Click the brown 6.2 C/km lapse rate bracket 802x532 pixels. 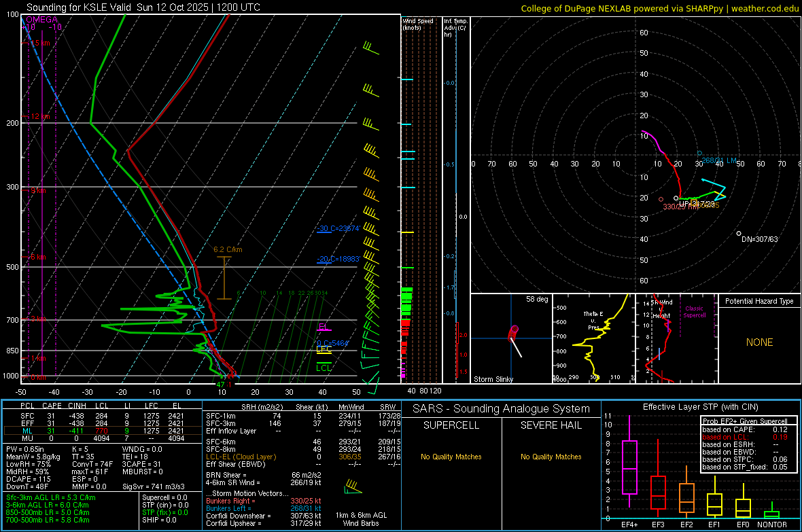[224, 278]
